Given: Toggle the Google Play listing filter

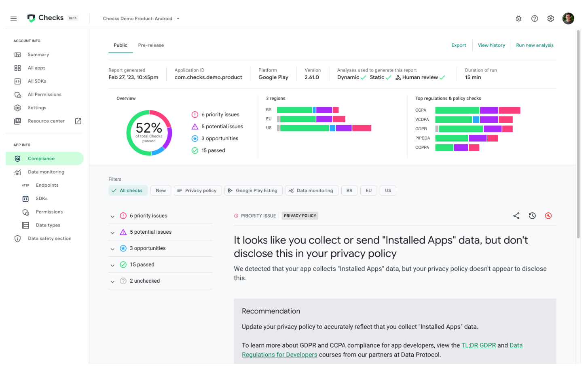Looking at the screenshot, I should (x=252, y=190).
